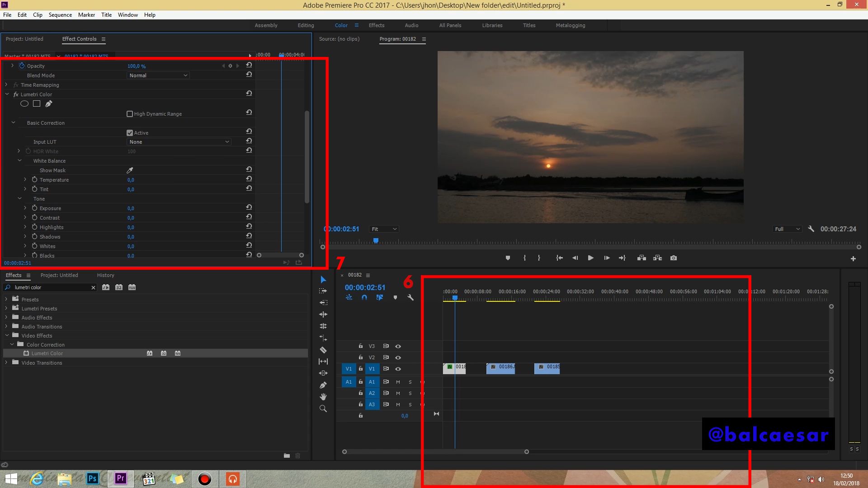Collapse Lumetri Color effect
The width and height of the screenshot is (868, 488).
point(7,94)
